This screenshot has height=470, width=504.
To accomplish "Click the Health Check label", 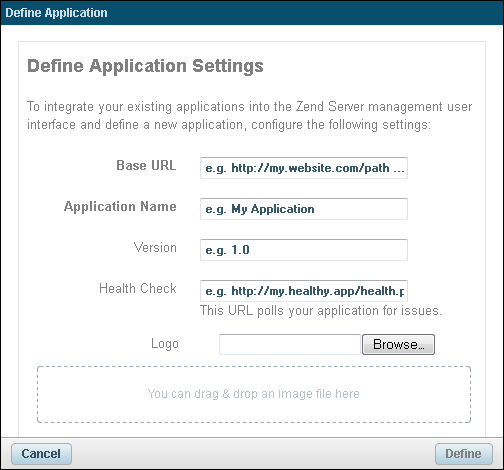I will (x=138, y=288).
